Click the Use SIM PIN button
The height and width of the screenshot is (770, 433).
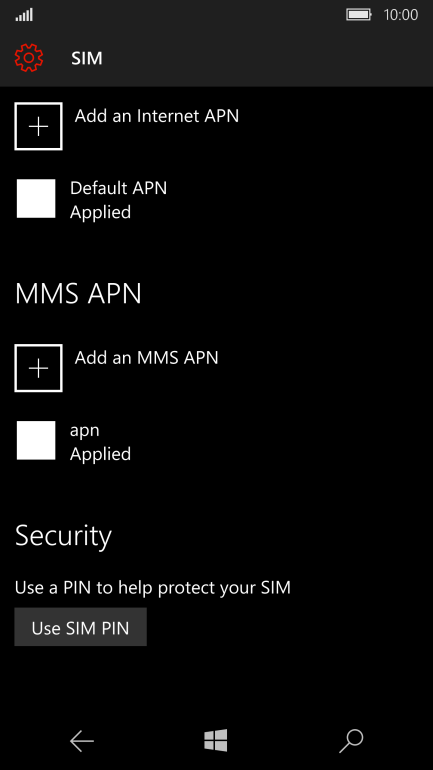tap(81, 627)
